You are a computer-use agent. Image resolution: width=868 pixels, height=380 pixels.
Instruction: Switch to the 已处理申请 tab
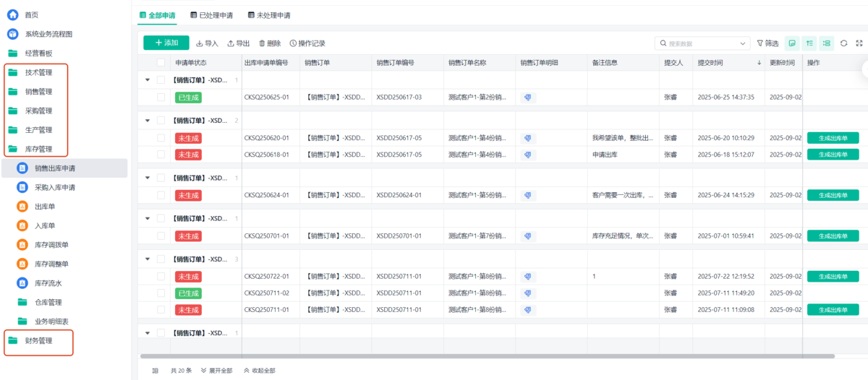(x=211, y=14)
